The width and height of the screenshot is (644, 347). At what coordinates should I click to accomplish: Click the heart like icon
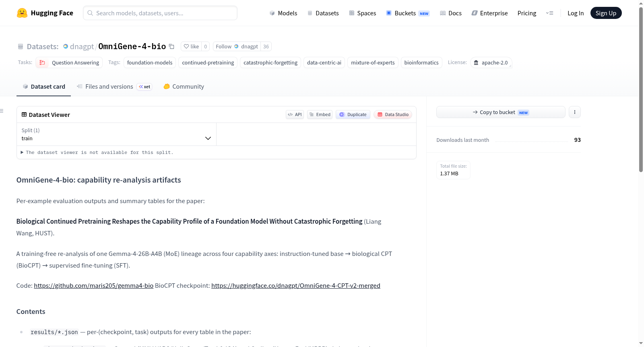pos(186,46)
